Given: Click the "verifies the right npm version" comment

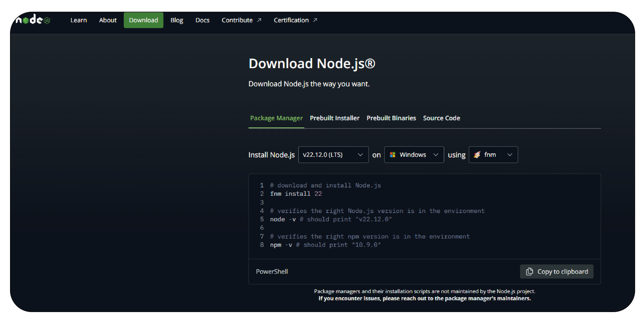Looking at the screenshot, I should (370, 236).
